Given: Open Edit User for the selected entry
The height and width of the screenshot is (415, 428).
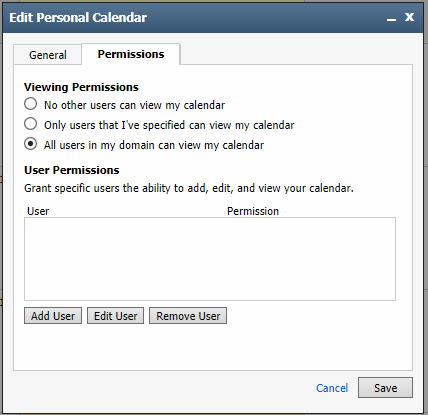Looking at the screenshot, I should click(x=115, y=316).
